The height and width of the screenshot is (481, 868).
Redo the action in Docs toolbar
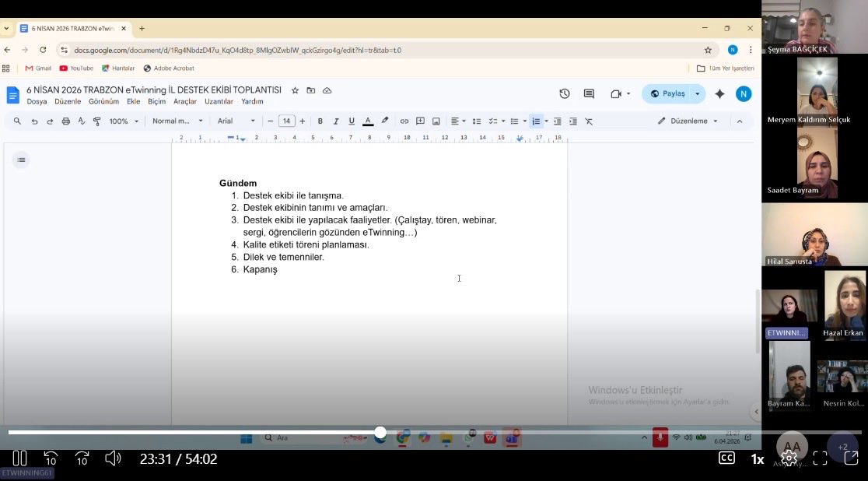[x=50, y=121]
